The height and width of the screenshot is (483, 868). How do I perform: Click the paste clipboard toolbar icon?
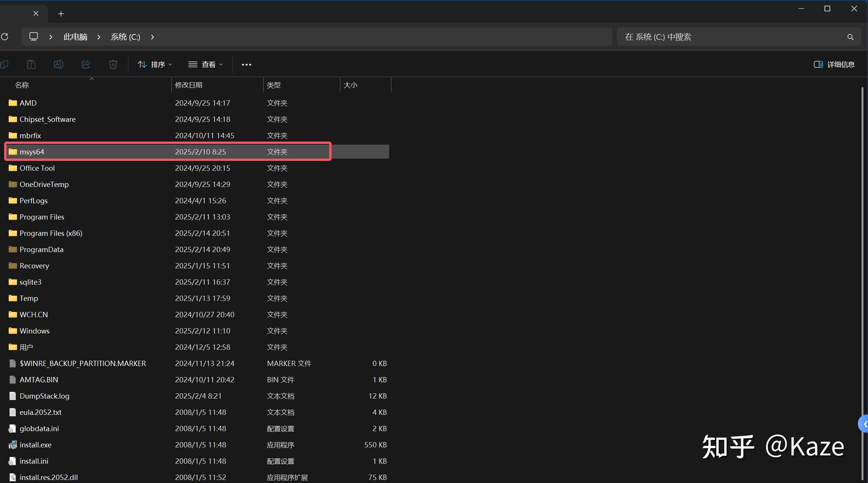tap(31, 64)
